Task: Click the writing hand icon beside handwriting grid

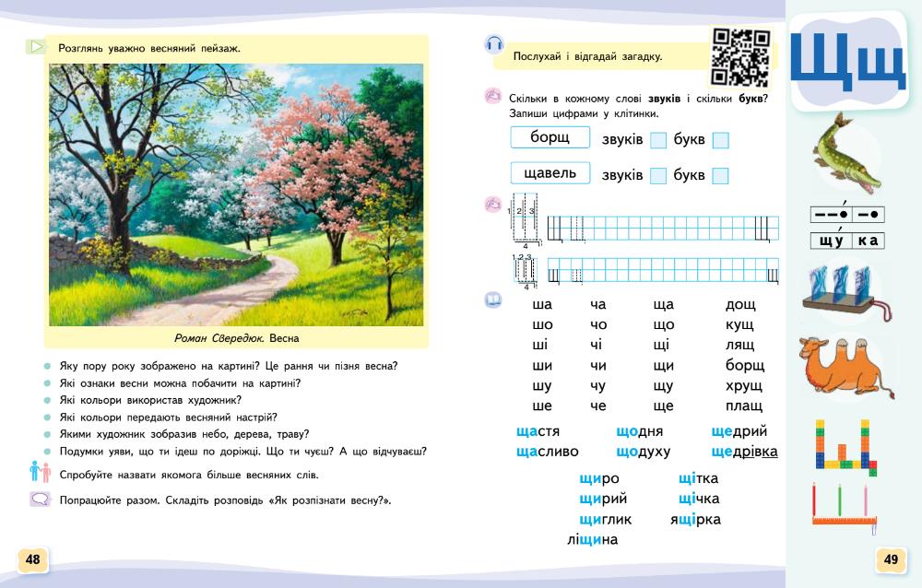Action: pyautogui.click(x=492, y=204)
